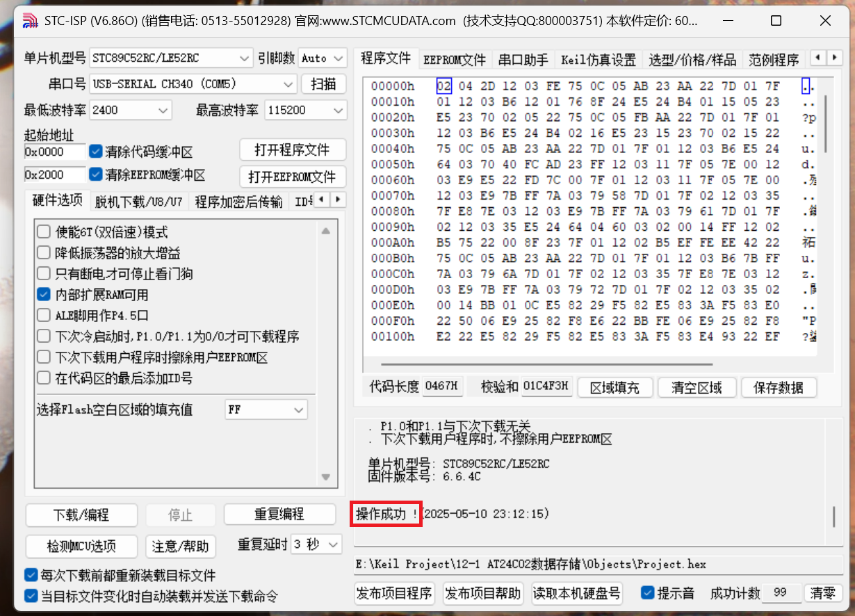Click the 校验和 01C4F3H field

point(546,387)
